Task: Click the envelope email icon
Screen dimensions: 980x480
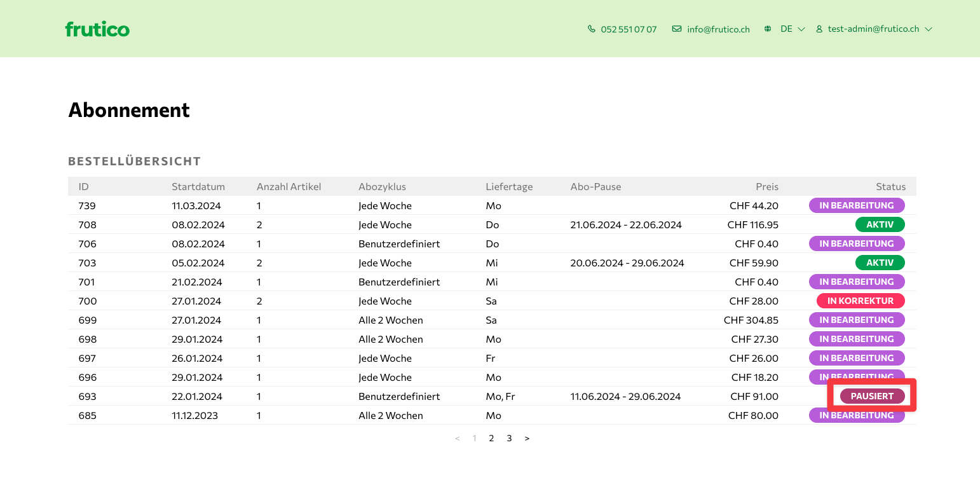Action: pos(677,29)
